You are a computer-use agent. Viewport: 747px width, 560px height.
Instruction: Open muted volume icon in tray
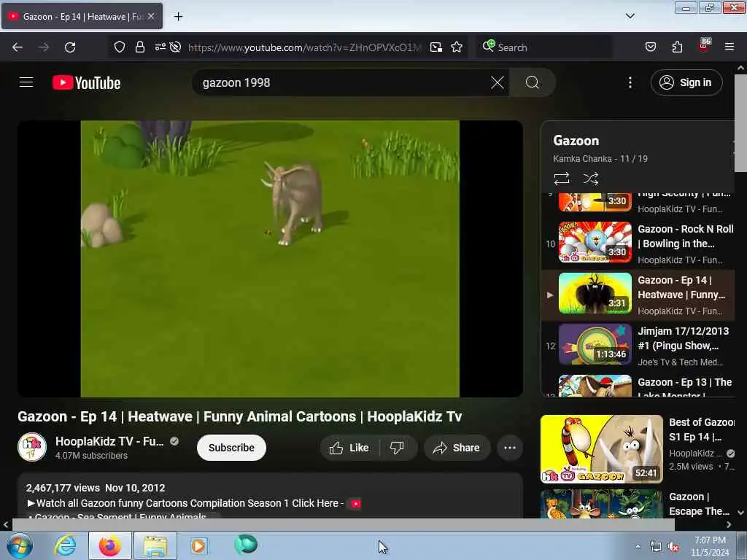pos(673,547)
